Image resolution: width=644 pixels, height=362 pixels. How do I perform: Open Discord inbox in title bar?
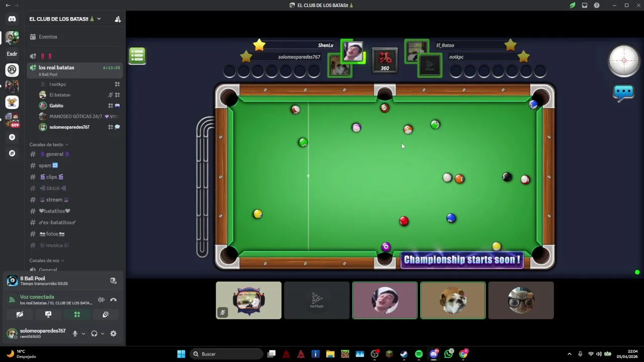pos(585,6)
